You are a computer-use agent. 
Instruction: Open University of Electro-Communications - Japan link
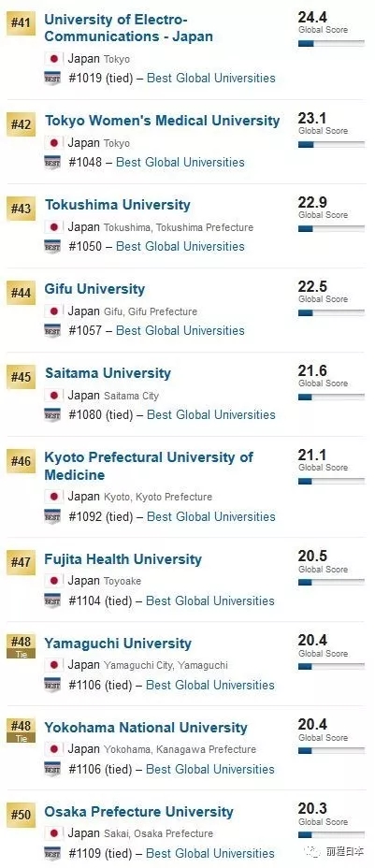tap(129, 28)
